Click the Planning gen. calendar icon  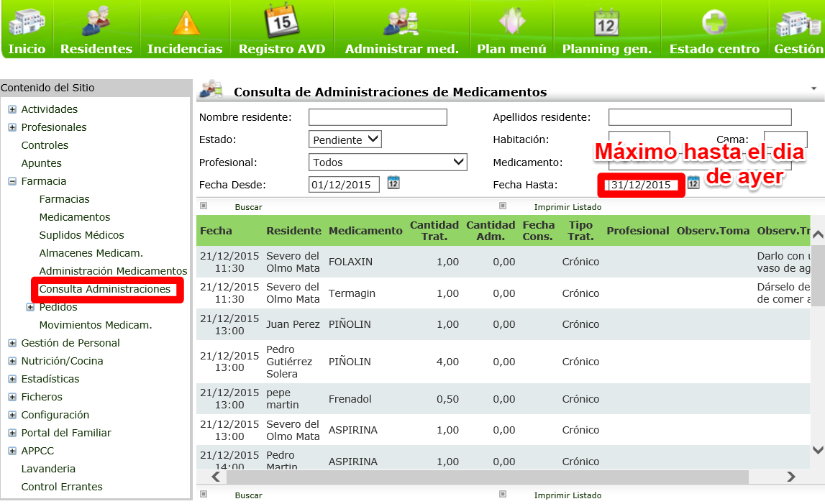pyautogui.click(x=606, y=22)
